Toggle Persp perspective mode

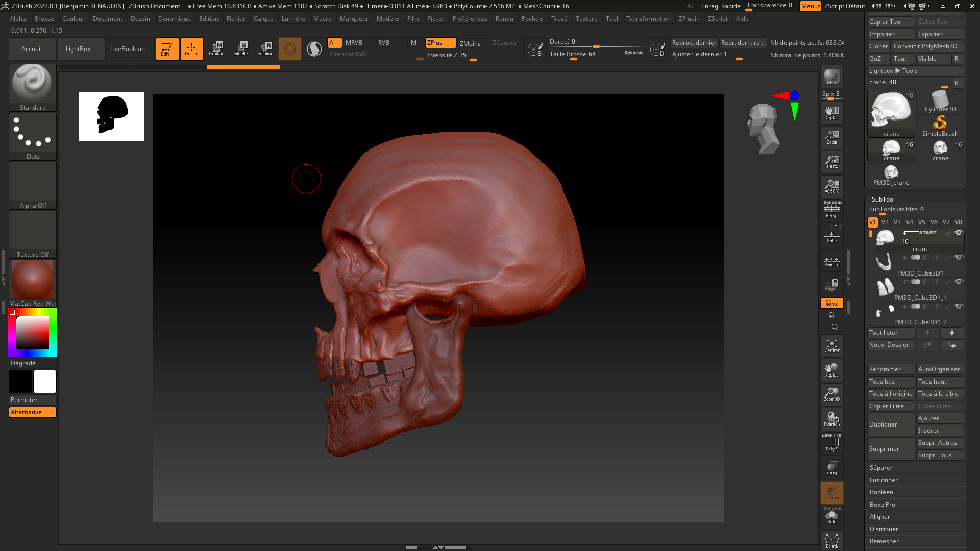pos(832,210)
